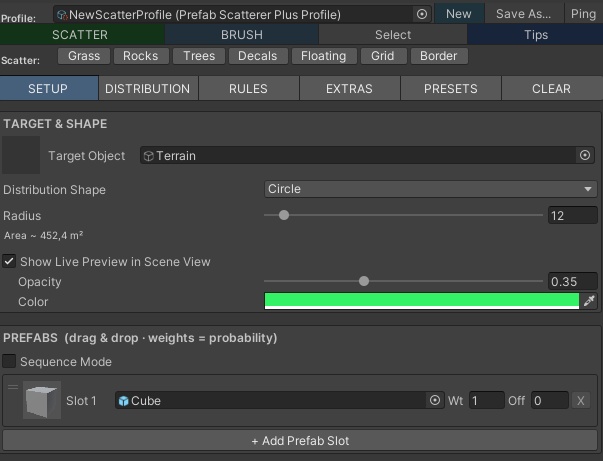
Task: Create a new profile with New button
Action: [459, 14]
